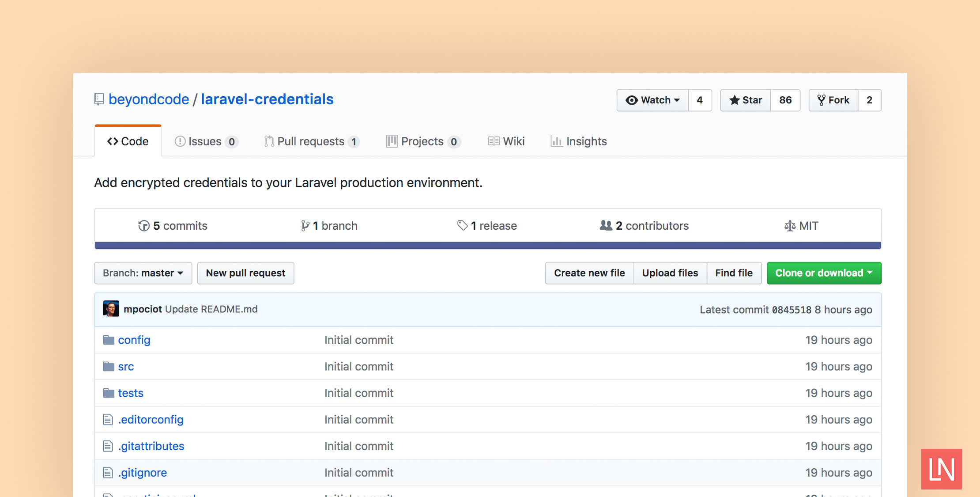
Task: Click the language breakdown color bar
Action: tap(488, 245)
